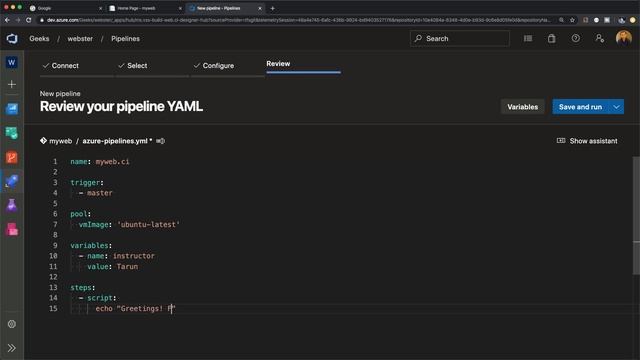Click the browser forward arrow
Viewport: 640px width, 360px height.
(x=18, y=20)
